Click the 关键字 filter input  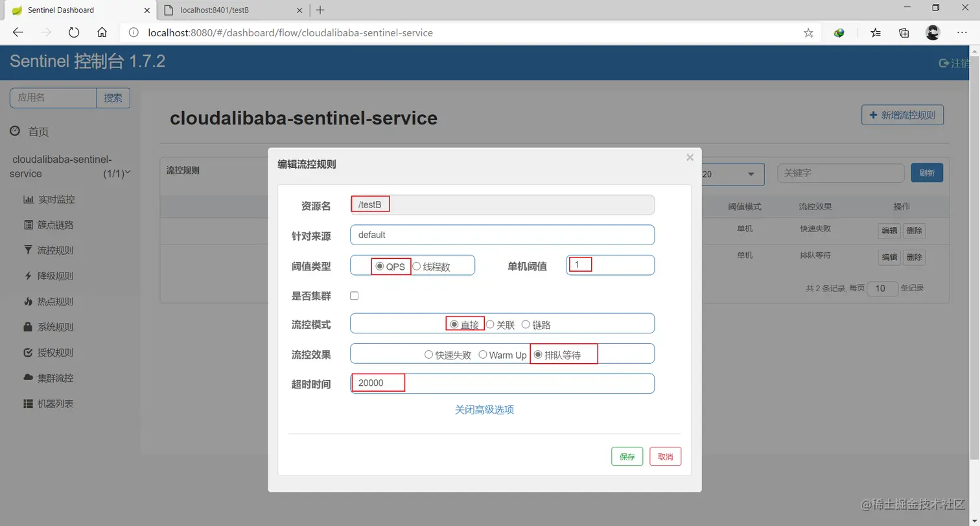(x=841, y=173)
